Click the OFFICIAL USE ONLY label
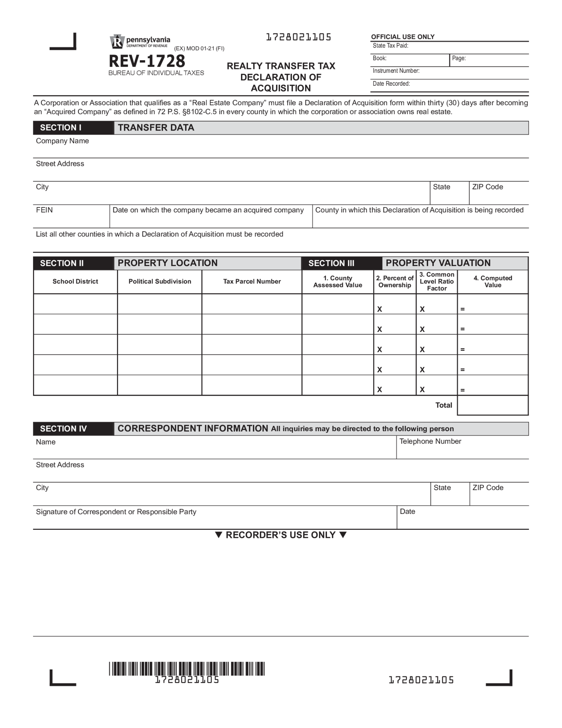The height and width of the screenshot is (728, 562). coord(403,37)
